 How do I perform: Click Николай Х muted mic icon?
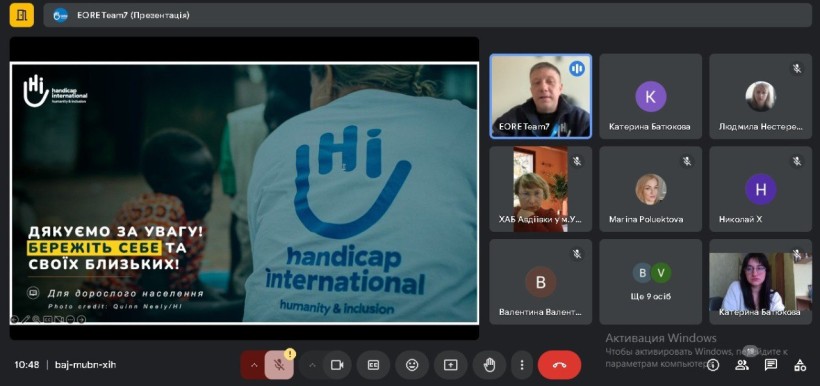click(x=796, y=161)
